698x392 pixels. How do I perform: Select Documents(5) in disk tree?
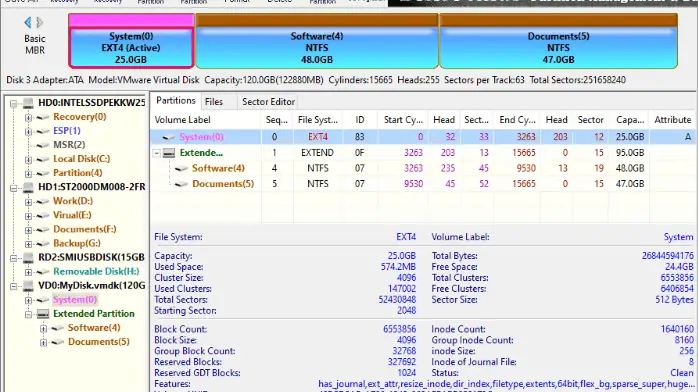99,342
